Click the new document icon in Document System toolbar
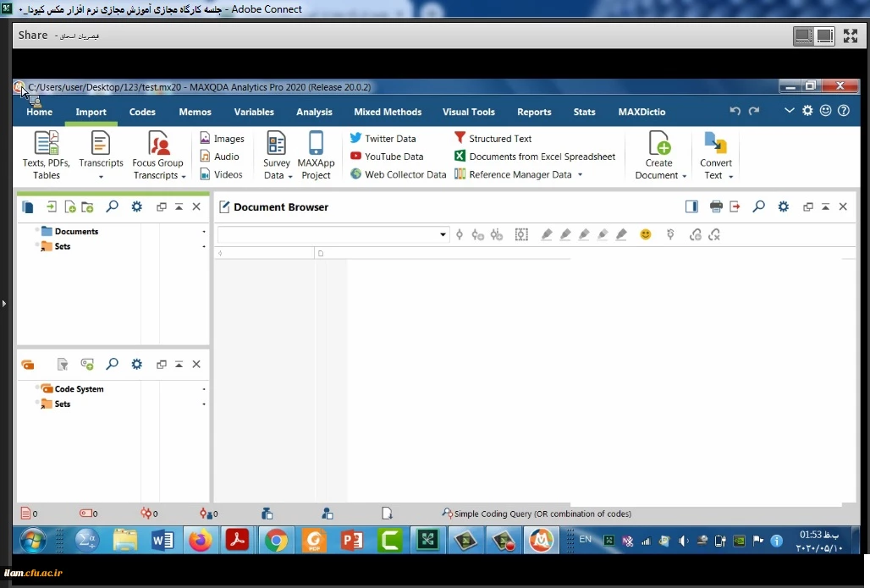The height and width of the screenshot is (588, 870). (69, 207)
